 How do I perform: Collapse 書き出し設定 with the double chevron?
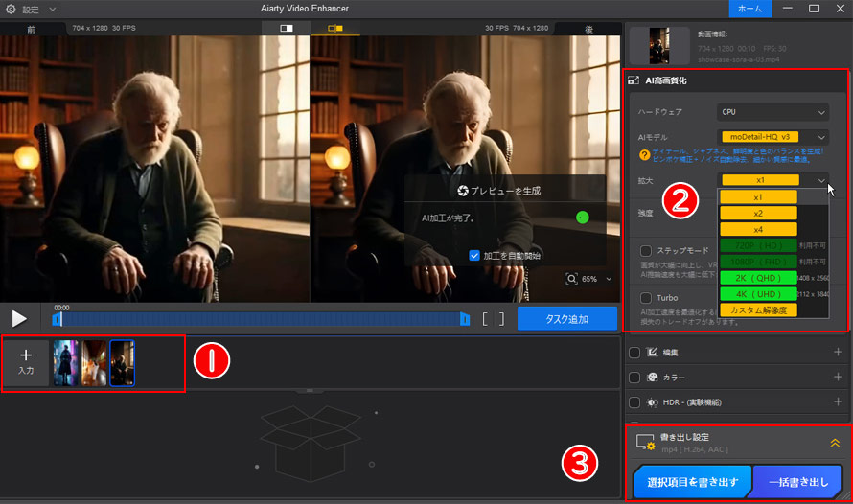(x=835, y=444)
